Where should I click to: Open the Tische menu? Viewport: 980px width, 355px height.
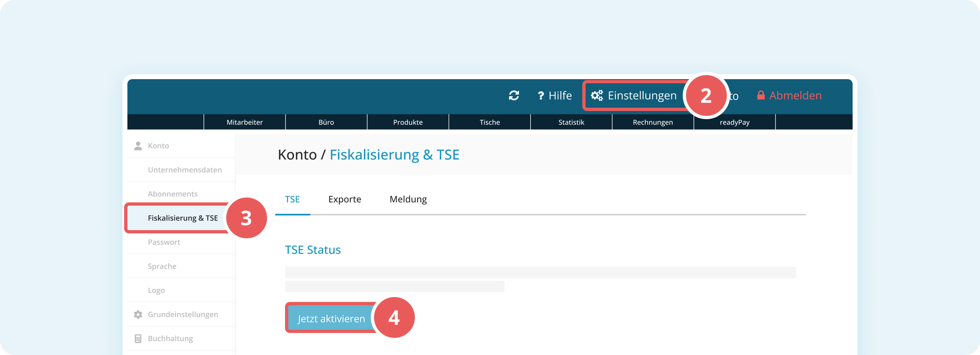[490, 122]
